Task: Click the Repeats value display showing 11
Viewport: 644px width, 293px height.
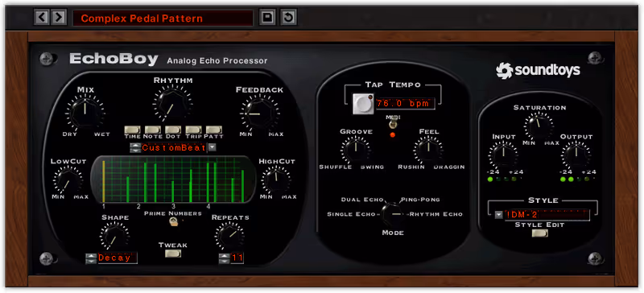Action: (x=237, y=258)
